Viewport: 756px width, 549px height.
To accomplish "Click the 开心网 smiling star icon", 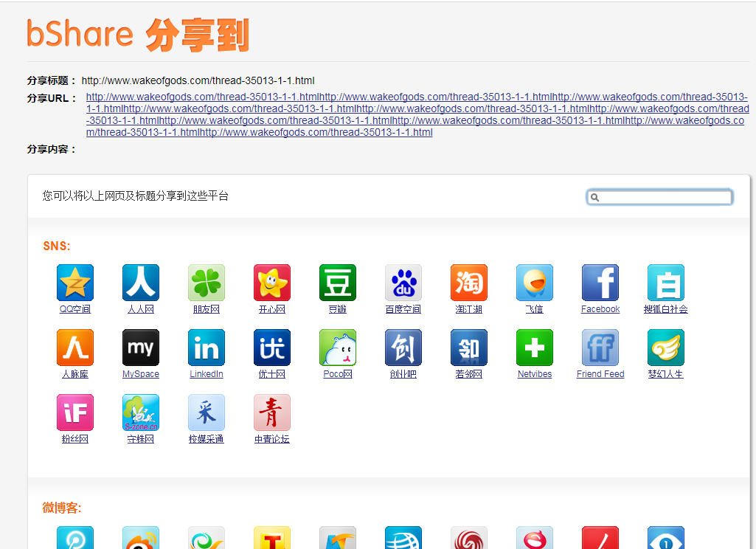I will (x=272, y=283).
